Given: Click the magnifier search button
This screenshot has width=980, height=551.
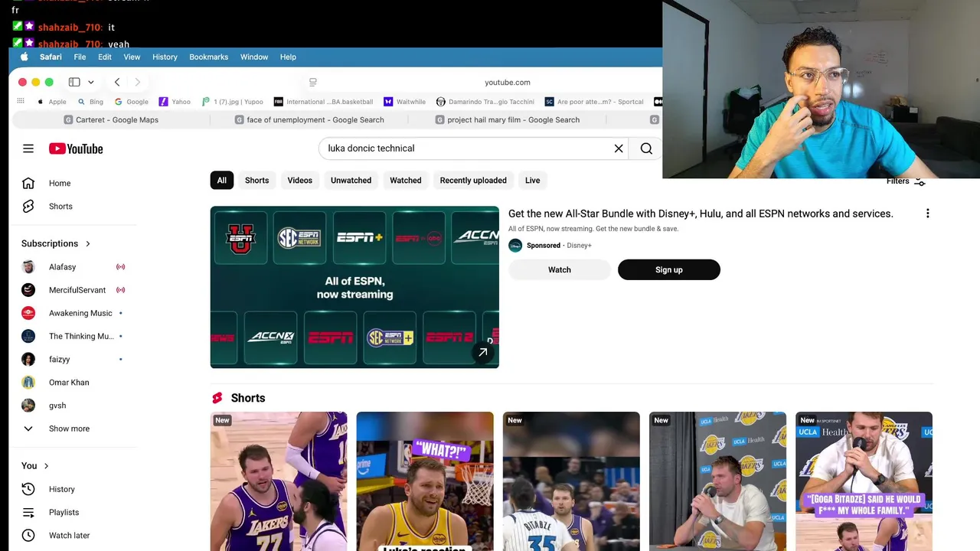Looking at the screenshot, I should pos(646,148).
